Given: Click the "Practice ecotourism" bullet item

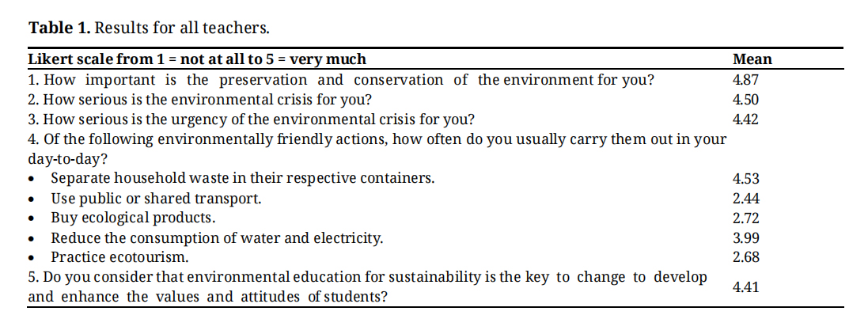Looking at the screenshot, I should coord(119,257).
